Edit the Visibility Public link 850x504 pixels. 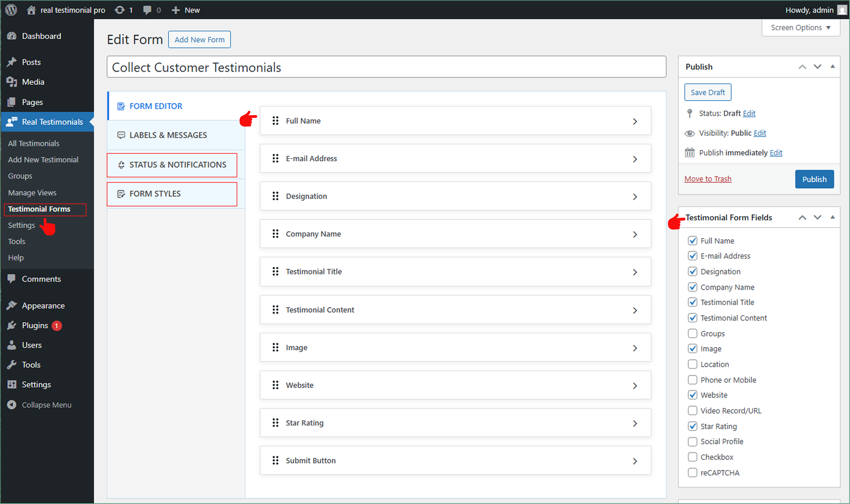pyautogui.click(x=760, y=133)
